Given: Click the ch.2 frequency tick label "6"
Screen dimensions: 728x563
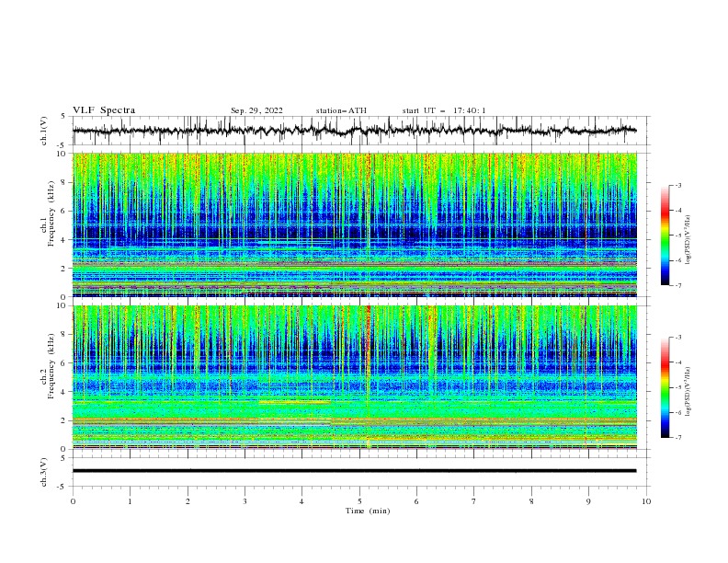Looking at the screenshot, I should (65, 363).
